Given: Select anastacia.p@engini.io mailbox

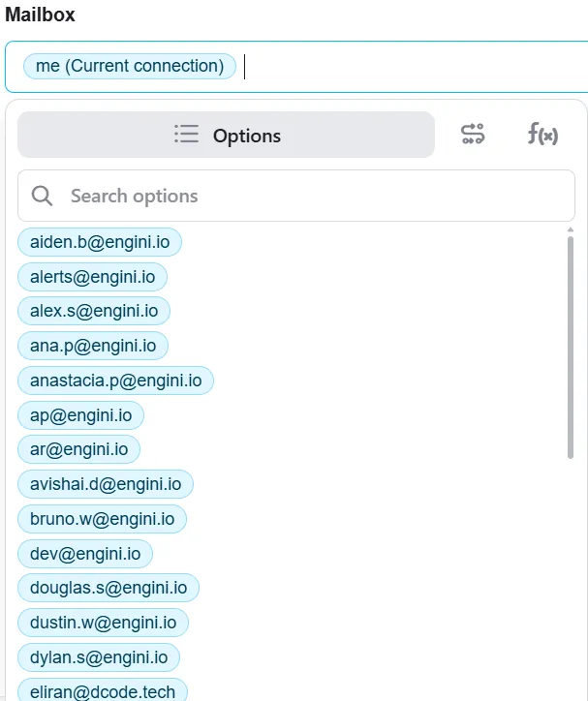Looking at the screenshot, I should coord(116,381).
